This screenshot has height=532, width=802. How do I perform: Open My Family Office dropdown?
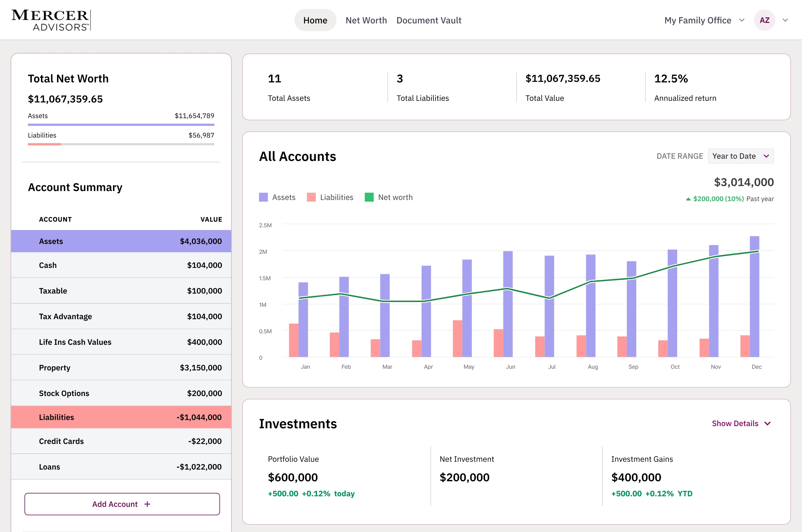point(704,20)
